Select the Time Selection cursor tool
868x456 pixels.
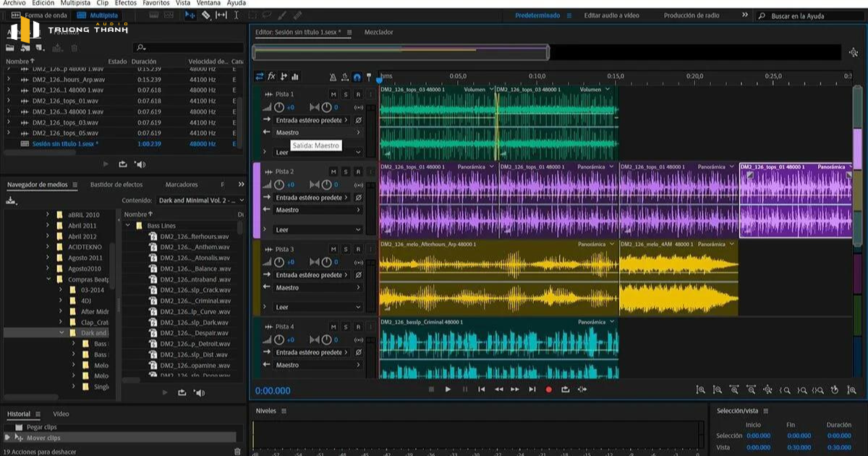tap(237, 15)
